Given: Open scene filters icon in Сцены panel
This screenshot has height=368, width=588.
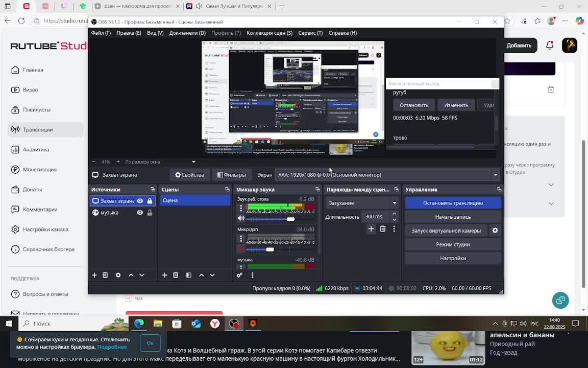Looking at the screenshot, I should 189,275.
